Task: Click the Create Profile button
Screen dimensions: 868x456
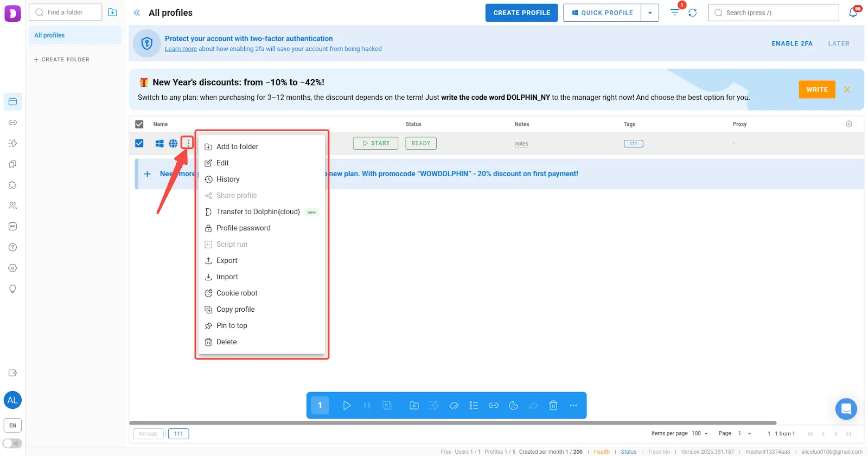Action: (521, 13)
